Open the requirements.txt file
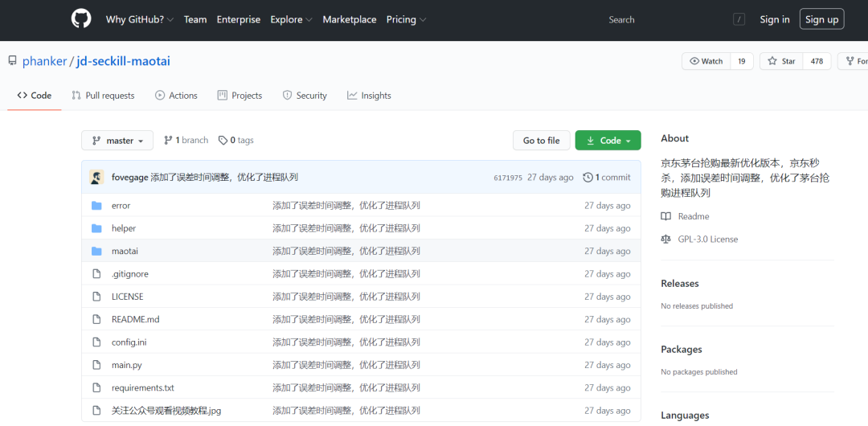Viewport: 868px width, 426px height. (x=143, y=387)
